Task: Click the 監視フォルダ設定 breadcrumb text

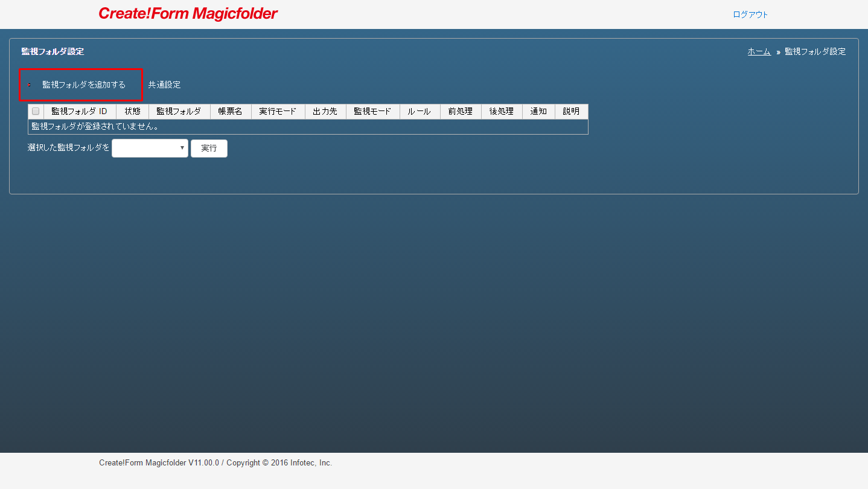Action: click(815, 51)
